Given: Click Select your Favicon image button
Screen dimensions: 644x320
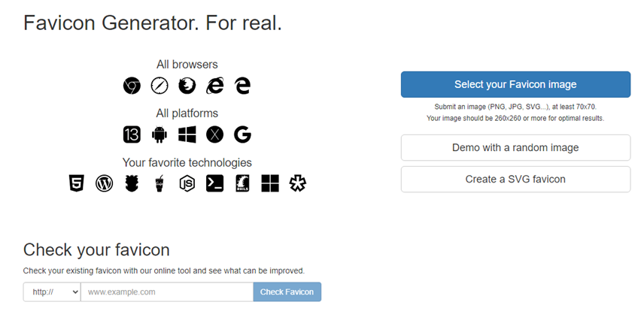Looking at the screenshot, I should [515, 85].
